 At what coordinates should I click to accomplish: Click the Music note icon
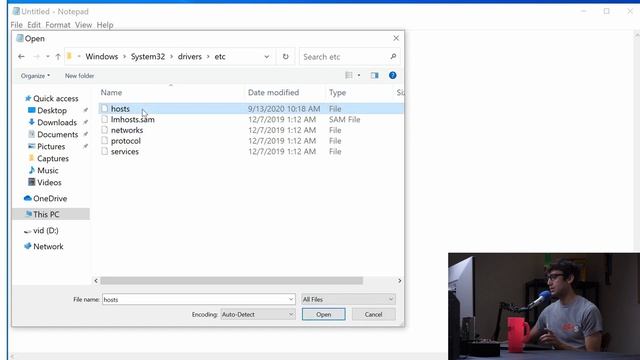[31, 170]
